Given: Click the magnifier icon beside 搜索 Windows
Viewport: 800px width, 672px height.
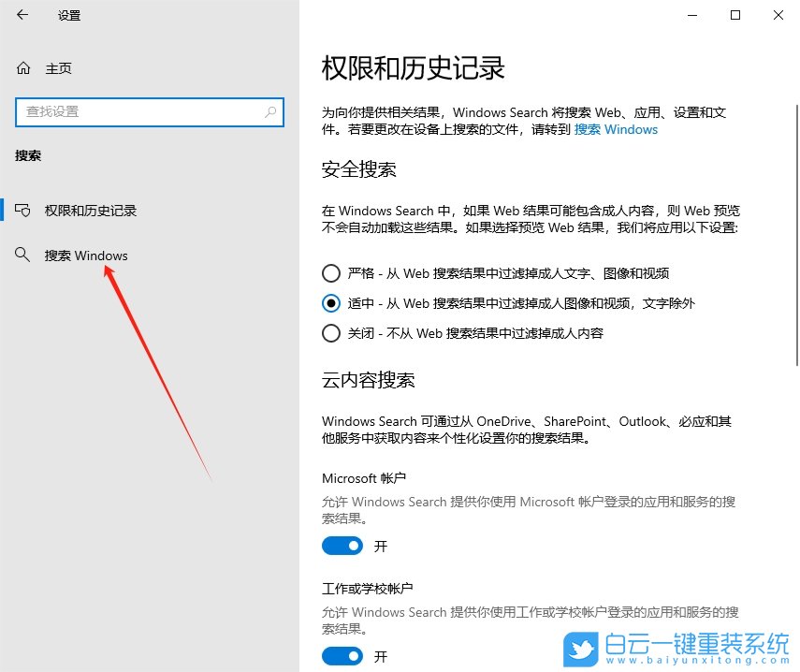Looking at the screenshot, I should 22,256.
